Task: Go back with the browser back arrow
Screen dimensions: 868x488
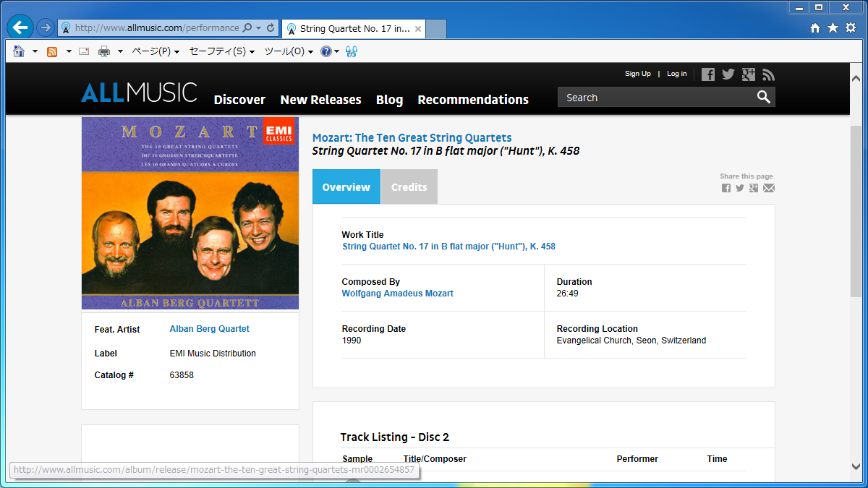Action: tap(20, 27)
